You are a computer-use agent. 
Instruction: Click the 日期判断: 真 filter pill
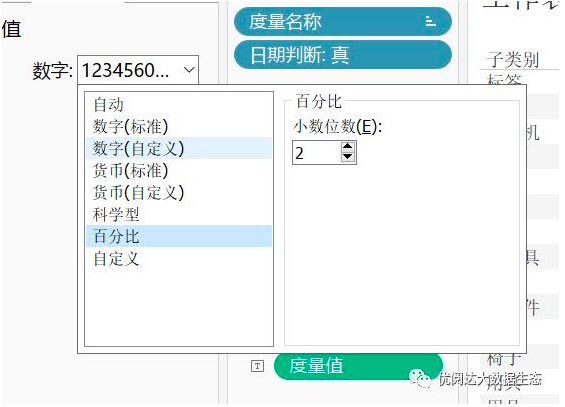pos(343,55)
